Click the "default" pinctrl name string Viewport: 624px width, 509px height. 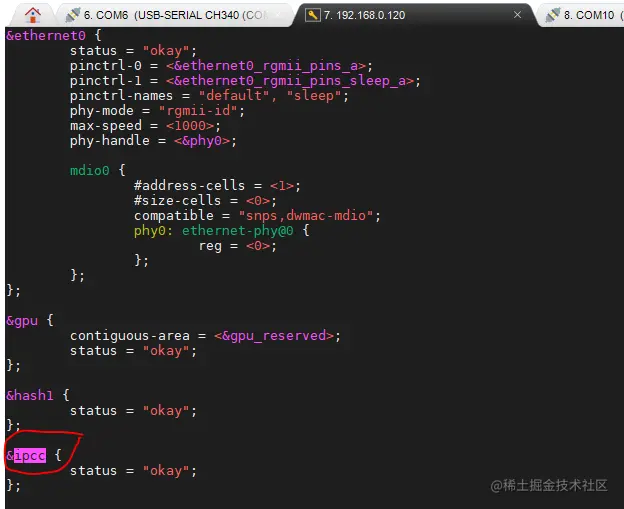pyautogui.click(x=234, y=96)
